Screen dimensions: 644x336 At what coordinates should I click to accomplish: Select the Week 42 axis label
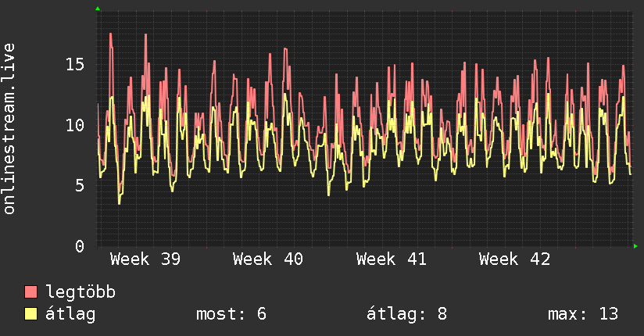coord(514,259)
